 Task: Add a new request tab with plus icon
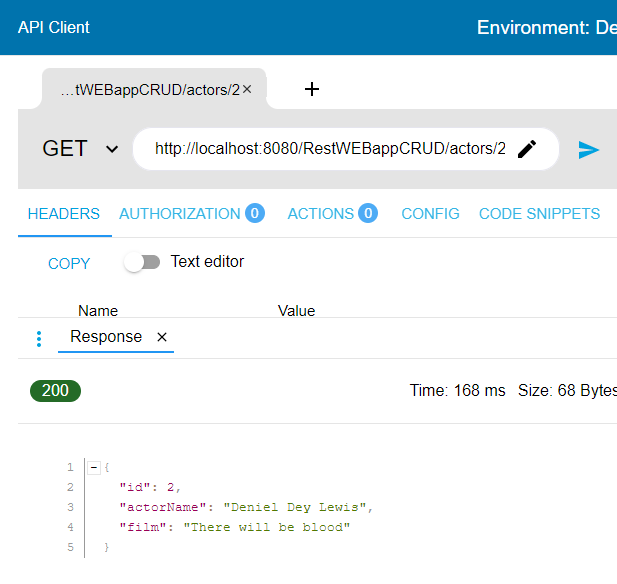point(312,89)
